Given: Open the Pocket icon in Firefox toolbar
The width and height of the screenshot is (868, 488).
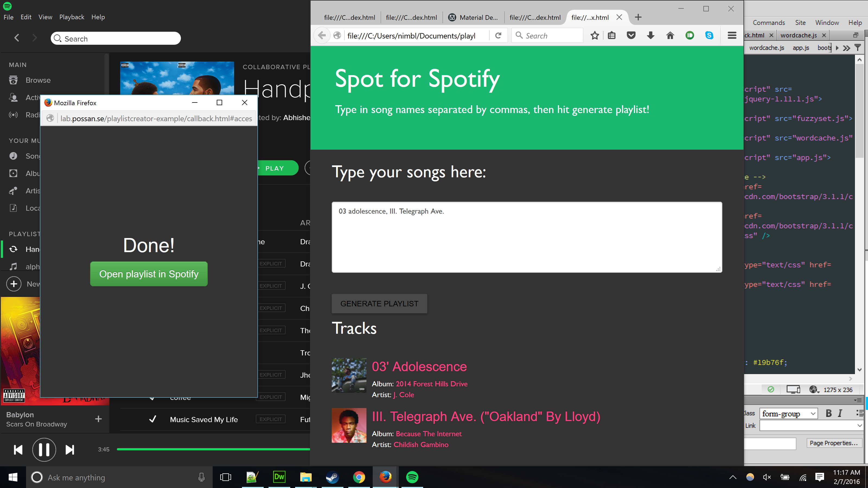Looking at the screenshot, I should (x=631, y=35).
